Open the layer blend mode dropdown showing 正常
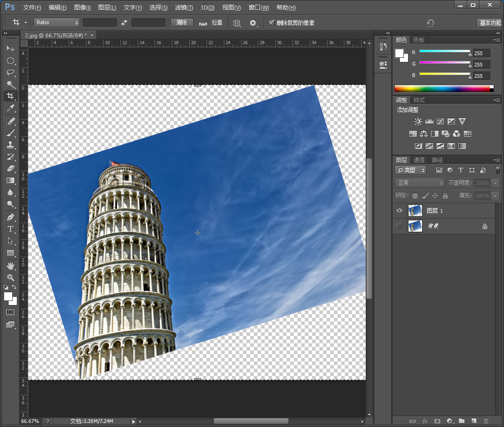504x427 pixels. tap(418, 183)
